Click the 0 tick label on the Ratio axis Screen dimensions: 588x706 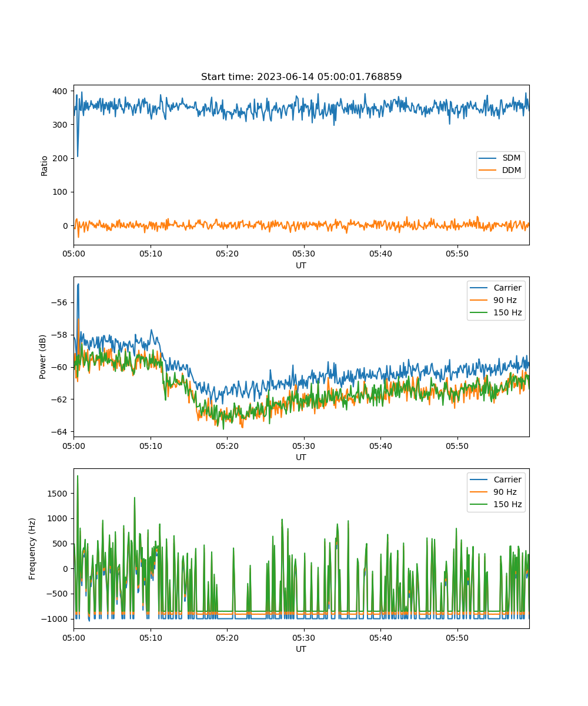[66, 226]
